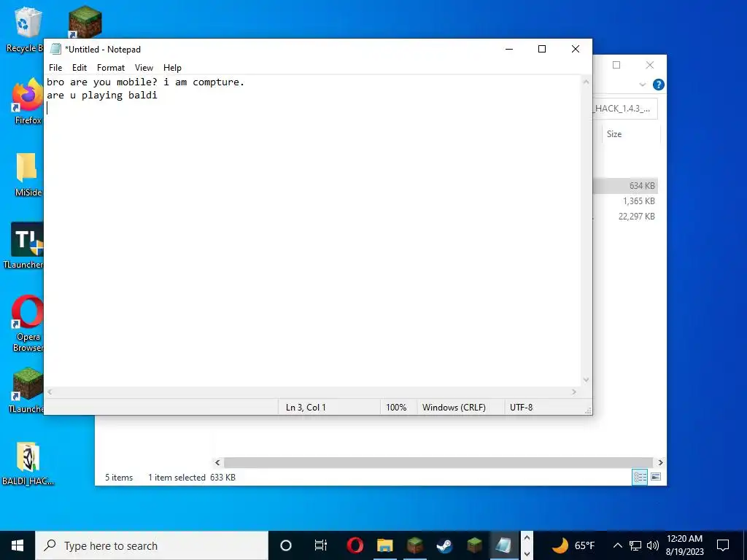747x560 pixels.
Task: Open the network status tray icon
Action: point(635,545)
